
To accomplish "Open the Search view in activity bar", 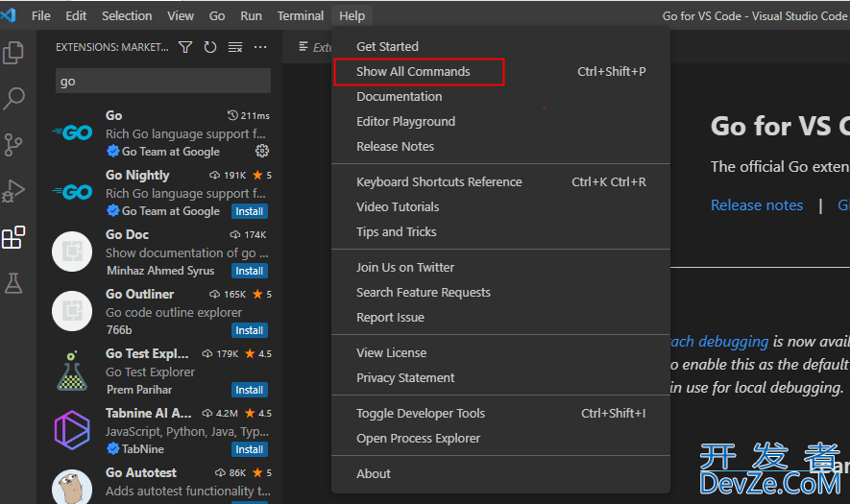I will [x=13, y=99].
